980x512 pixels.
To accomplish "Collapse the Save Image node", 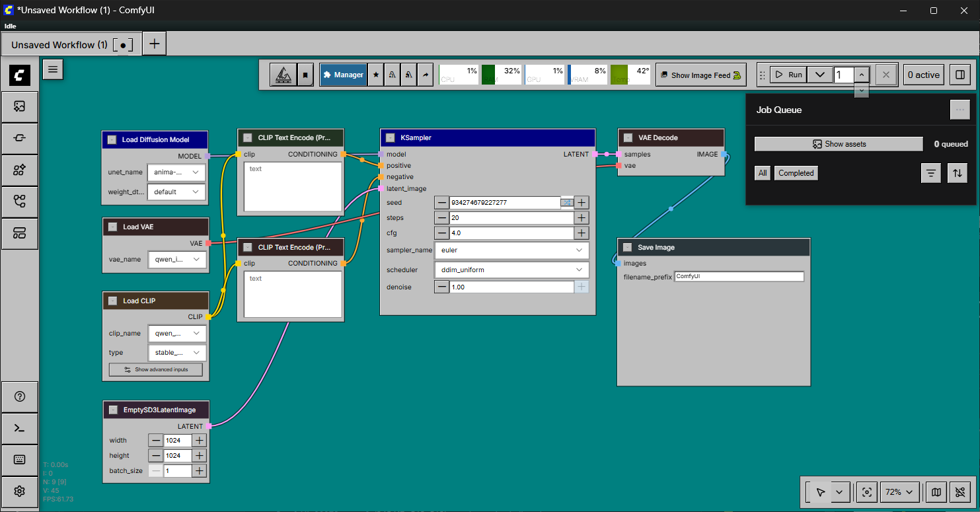I will pos(627,247).
